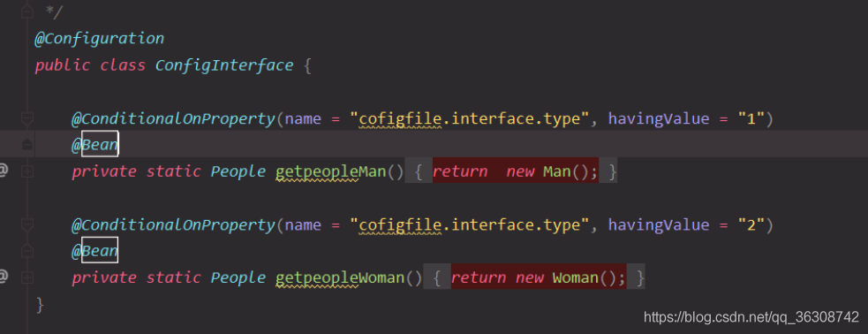The width and height of the screenshot is (868, 334).
Task: Click the string value "1"
Action: [751, 118]
